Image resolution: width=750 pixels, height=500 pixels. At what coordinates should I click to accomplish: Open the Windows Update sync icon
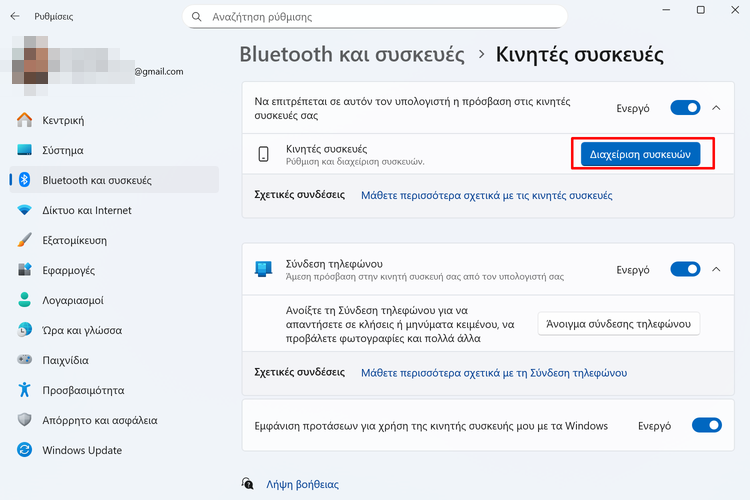24,450
